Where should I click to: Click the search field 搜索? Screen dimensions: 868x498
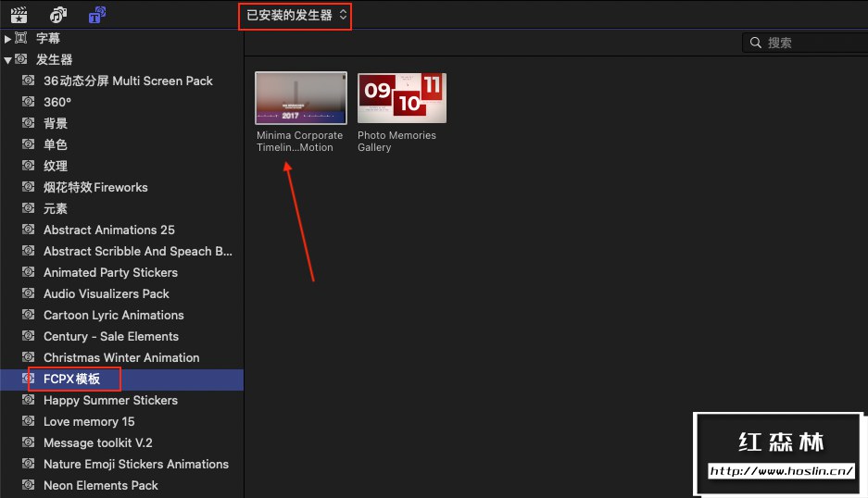coord(805,43)
